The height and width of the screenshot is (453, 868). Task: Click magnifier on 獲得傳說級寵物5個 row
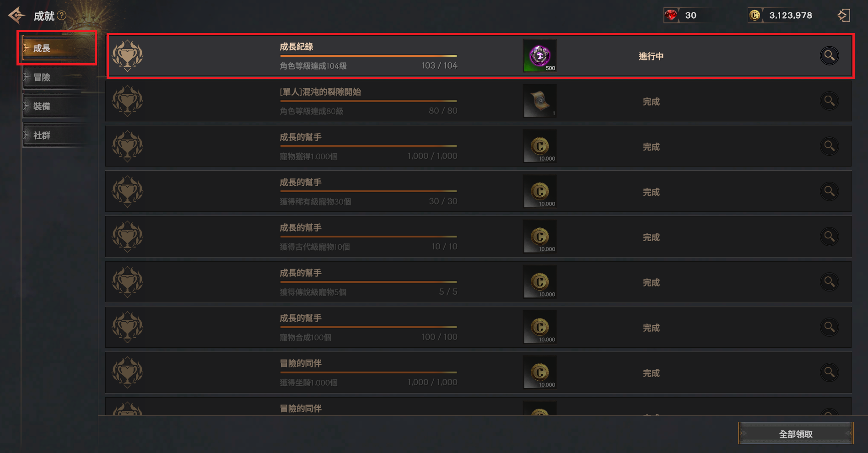tap(829, 282)
